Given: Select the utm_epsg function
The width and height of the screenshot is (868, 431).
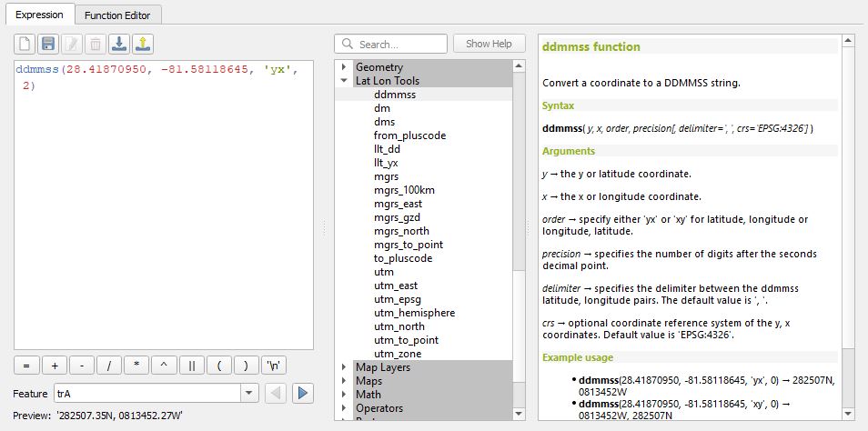Looking at the screenshot, I should [x=398, y=299].
